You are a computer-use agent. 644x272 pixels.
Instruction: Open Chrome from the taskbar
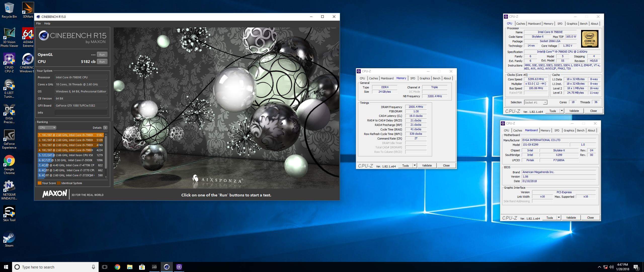117,267
